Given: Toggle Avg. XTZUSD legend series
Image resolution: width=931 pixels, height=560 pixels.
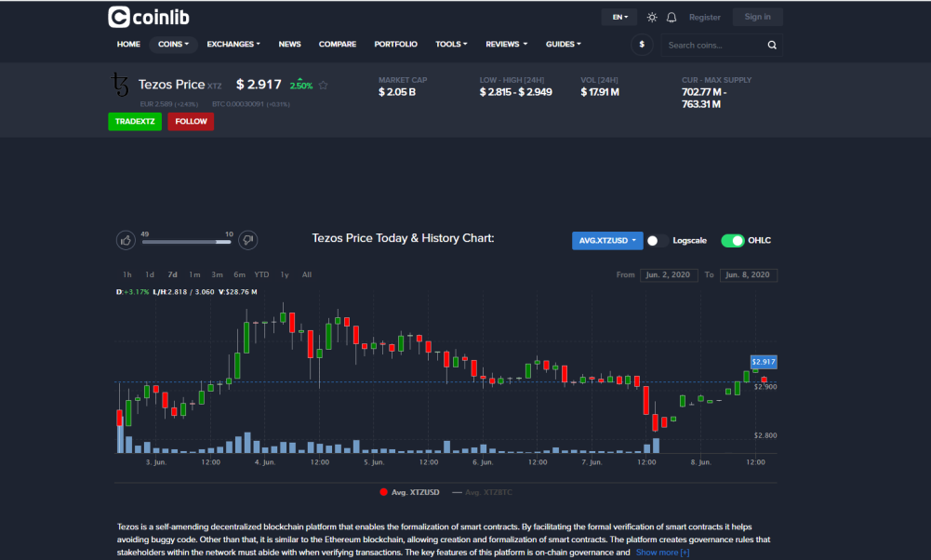Looking at the screenshot, I should point(409,492).
